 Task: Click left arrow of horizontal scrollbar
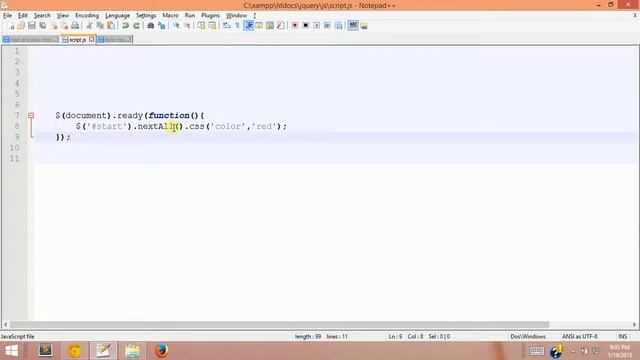6,325
